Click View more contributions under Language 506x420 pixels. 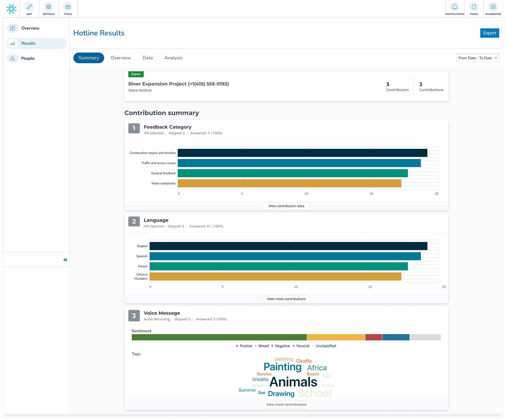click(x=286, y=299)
